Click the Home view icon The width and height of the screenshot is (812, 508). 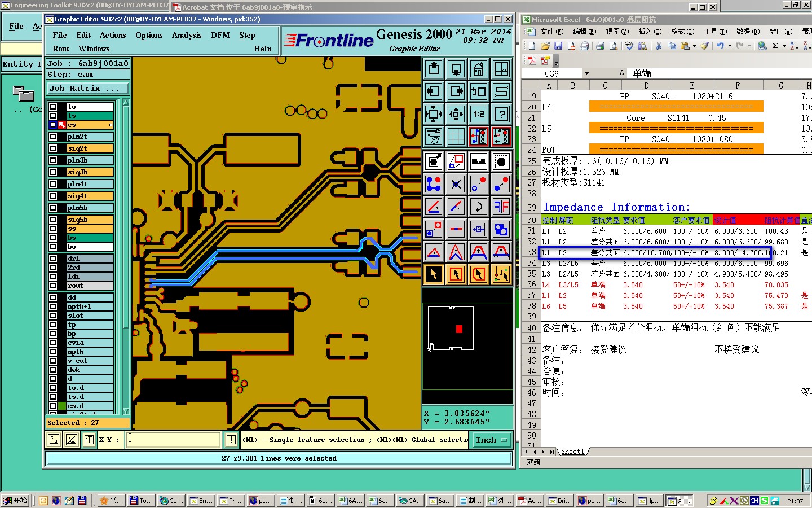pyautogui.click(x=478, y=69)
